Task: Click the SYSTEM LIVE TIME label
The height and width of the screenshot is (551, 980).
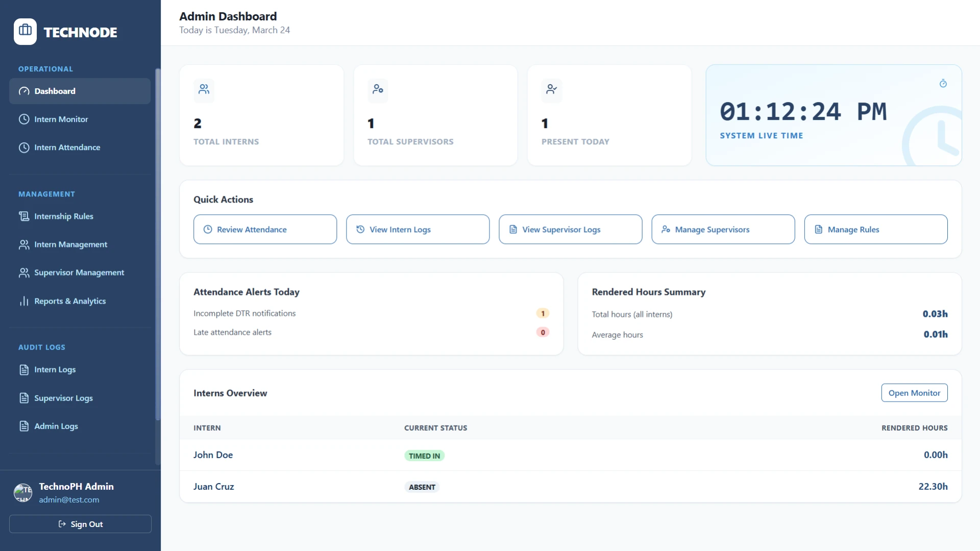Action: (761, 136)
